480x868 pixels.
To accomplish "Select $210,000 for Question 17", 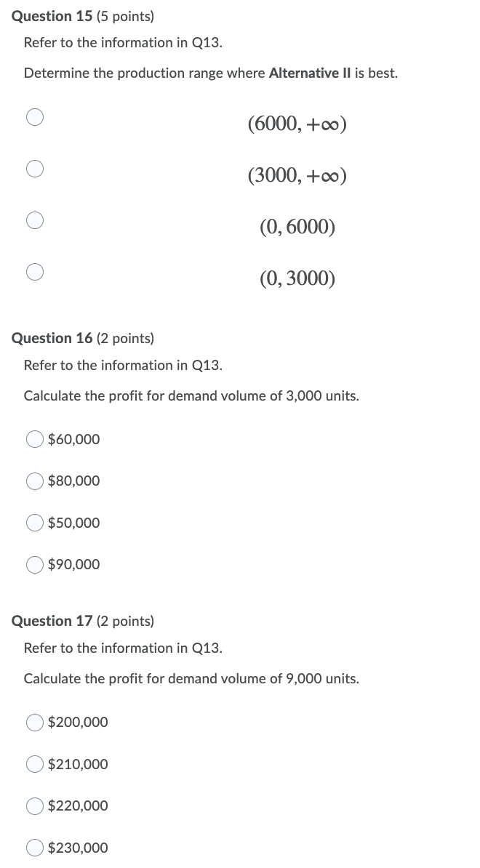I will click(x=34, y=764).
